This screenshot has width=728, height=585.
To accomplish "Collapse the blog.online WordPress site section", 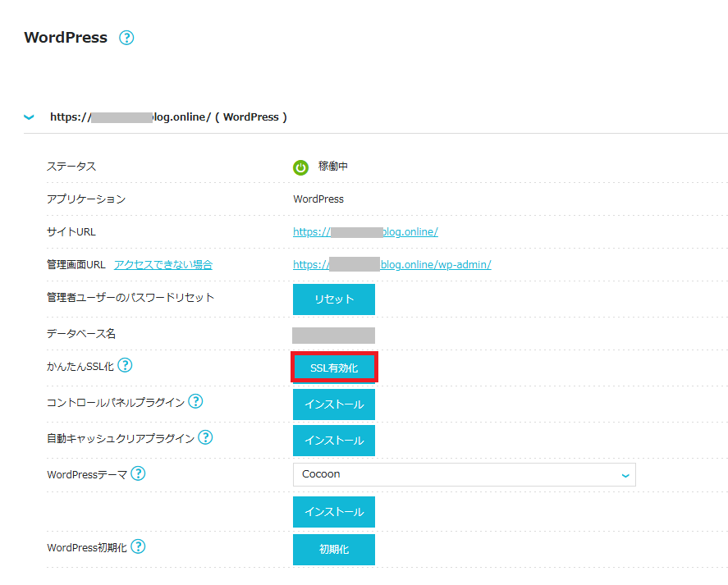I will click(x=29, y=117).
